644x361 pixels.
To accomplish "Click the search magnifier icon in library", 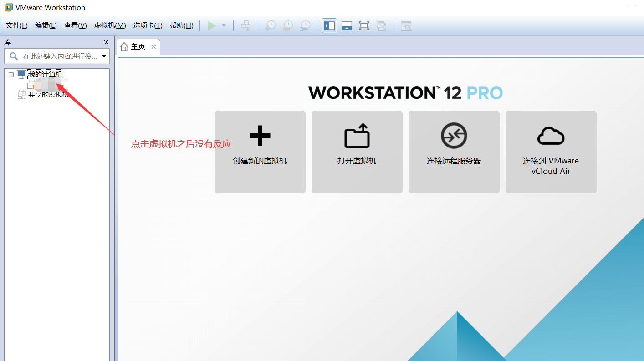I will tap(14, 56).
